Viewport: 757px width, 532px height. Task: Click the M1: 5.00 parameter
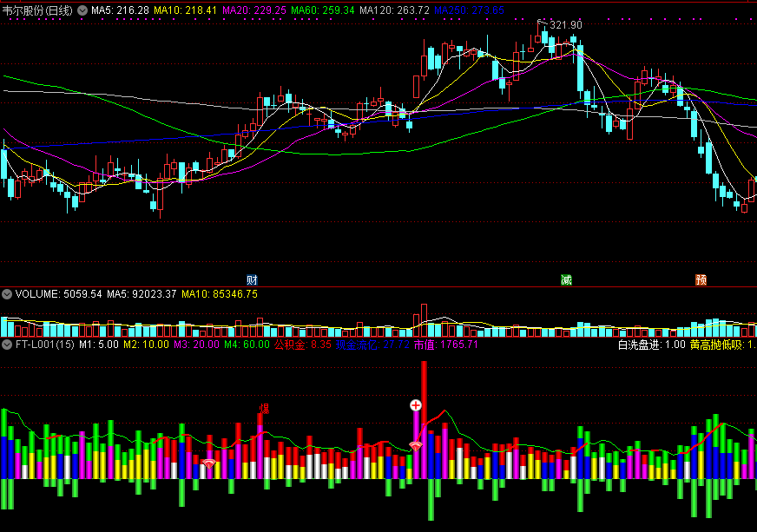point(99,345)
